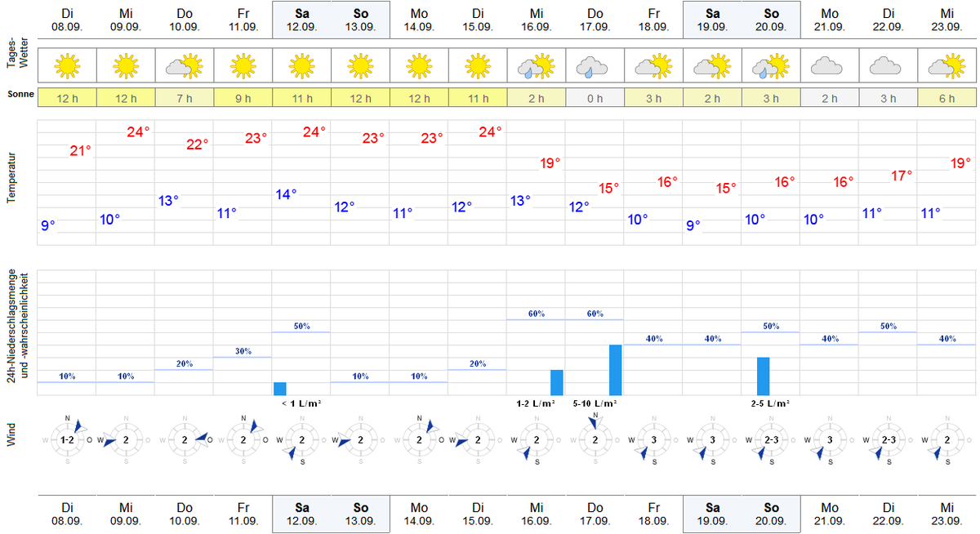The width and height of the screenshot is (980, 534).
Task: Click the 60% probability for Mi 16.09.
Action: [537, 314]
